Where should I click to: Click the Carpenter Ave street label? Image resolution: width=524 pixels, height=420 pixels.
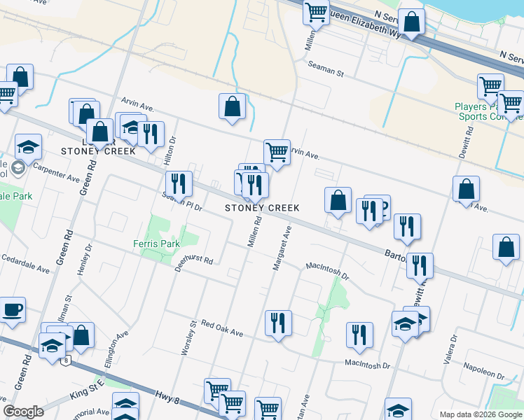click(57, 173)
